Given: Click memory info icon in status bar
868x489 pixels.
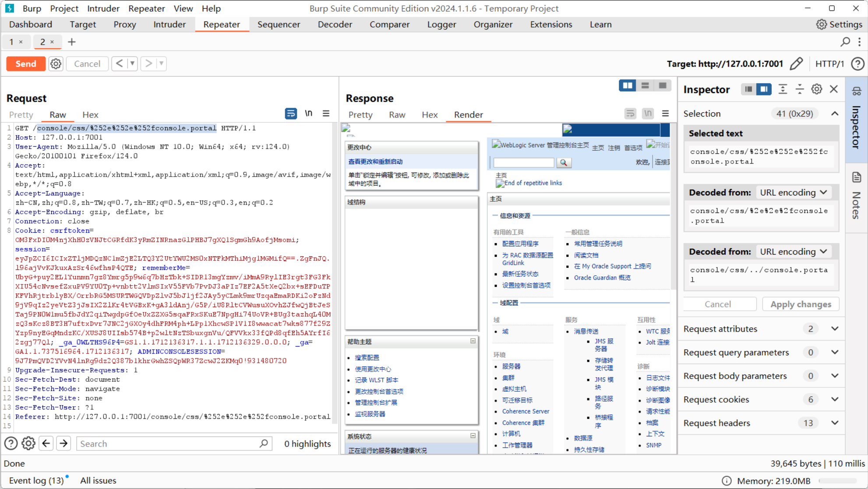Looking at the screenshot, I should tap(727, 481).
